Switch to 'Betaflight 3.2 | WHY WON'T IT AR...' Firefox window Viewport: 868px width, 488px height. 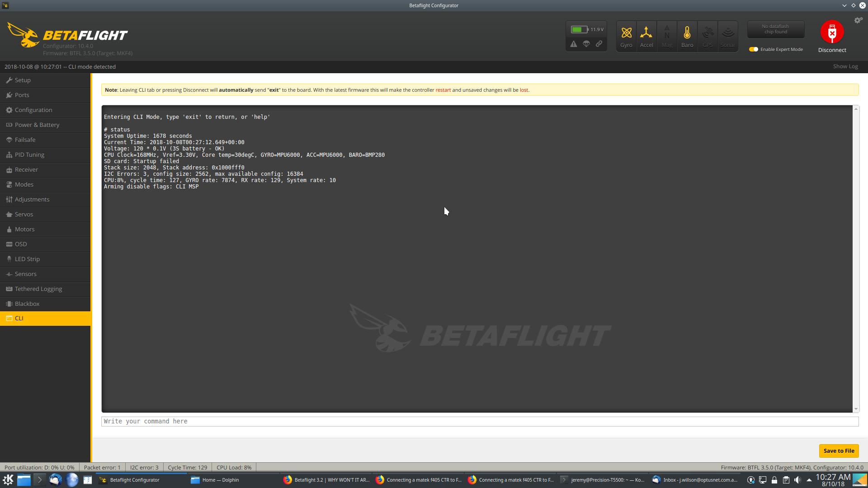[325, 480]
